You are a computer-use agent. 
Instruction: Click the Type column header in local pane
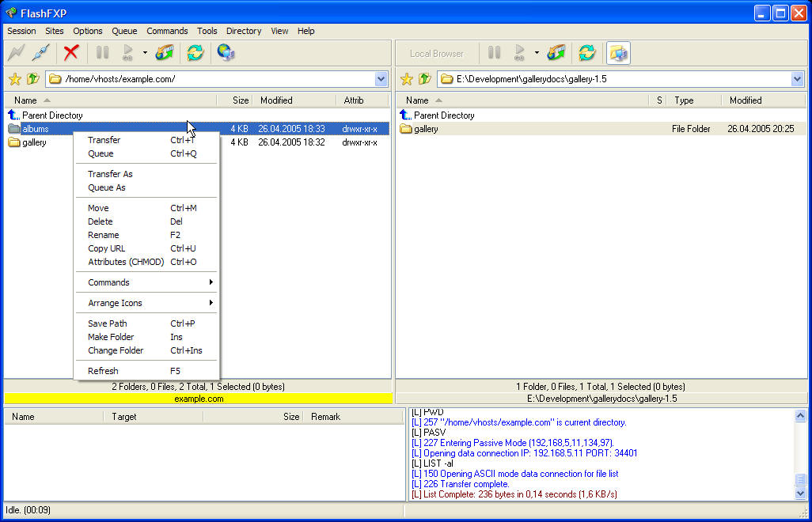pos(684,100)
